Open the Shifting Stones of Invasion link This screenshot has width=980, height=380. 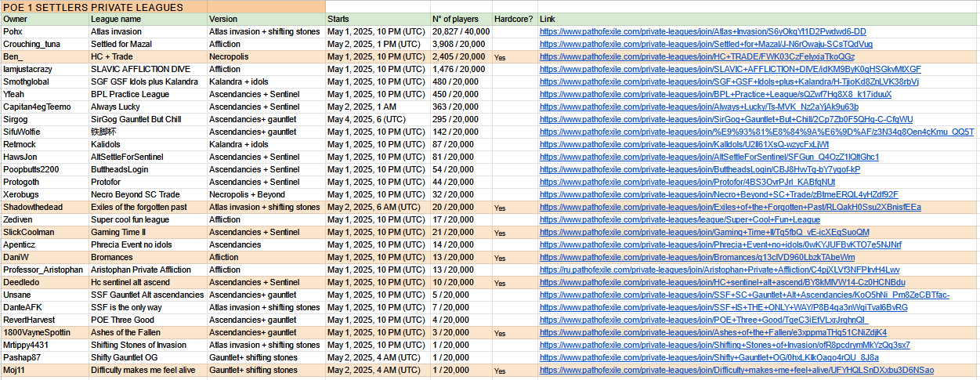[725, 345]
